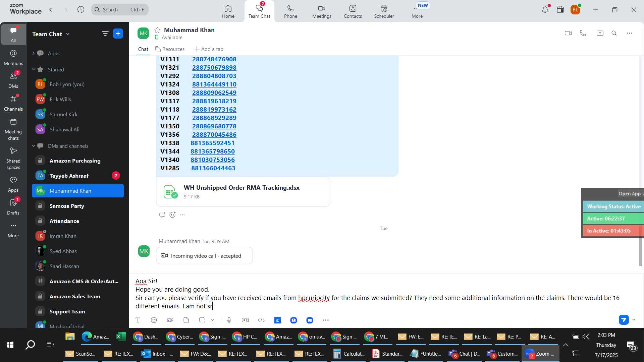Open message more actions ellipsis below attachment
This screenshot has width=644, height=362.
[182, 215]
